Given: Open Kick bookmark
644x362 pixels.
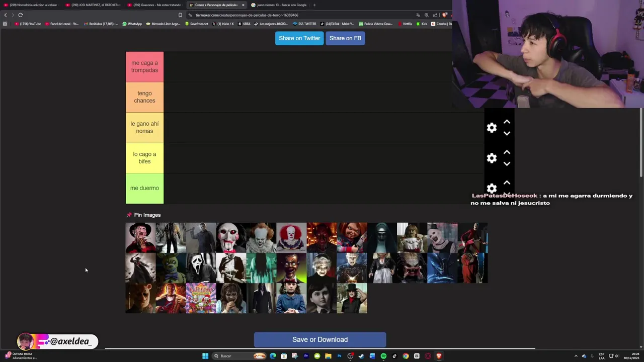Looking at the screenshot, I should pyautogui.click(x=422, y=24).
